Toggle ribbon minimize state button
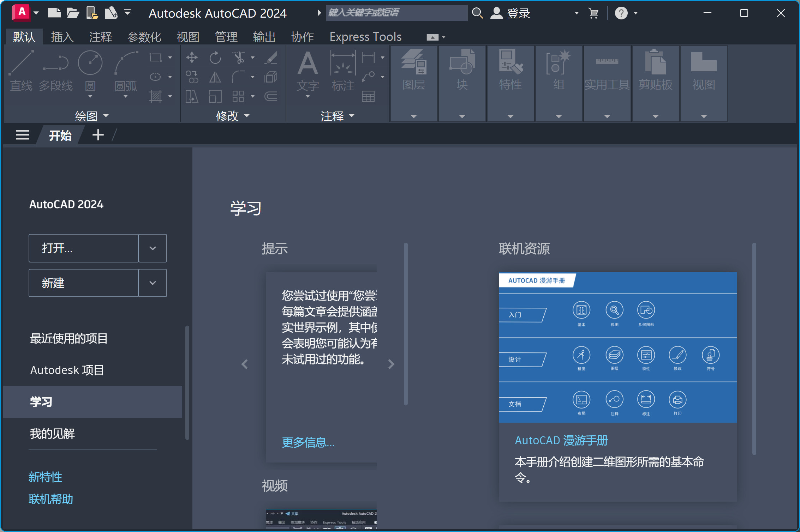This screenshot has height=532, width=800. [x=432, y=37]
